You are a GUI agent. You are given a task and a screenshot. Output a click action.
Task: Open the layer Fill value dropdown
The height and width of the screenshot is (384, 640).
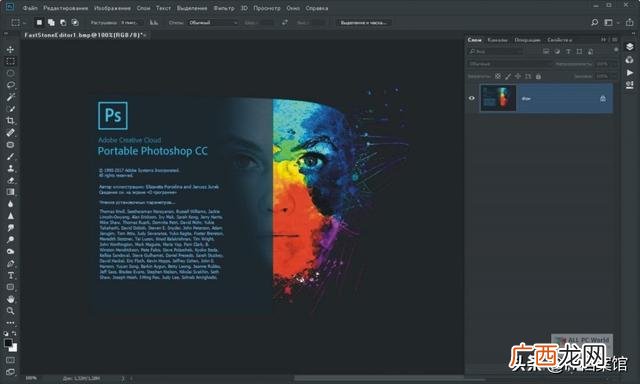[x=607, y=76]
